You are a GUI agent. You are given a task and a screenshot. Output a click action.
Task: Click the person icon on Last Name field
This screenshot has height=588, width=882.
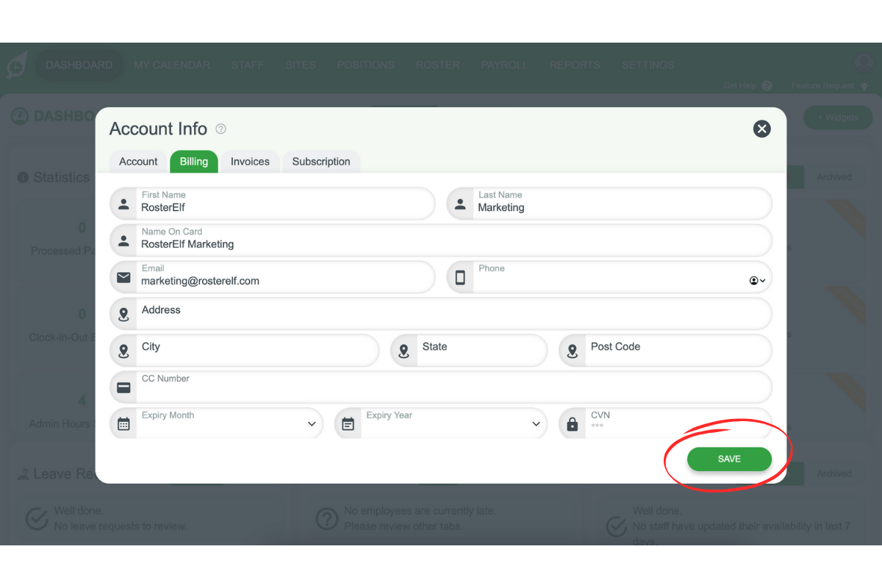click(460, 204)
